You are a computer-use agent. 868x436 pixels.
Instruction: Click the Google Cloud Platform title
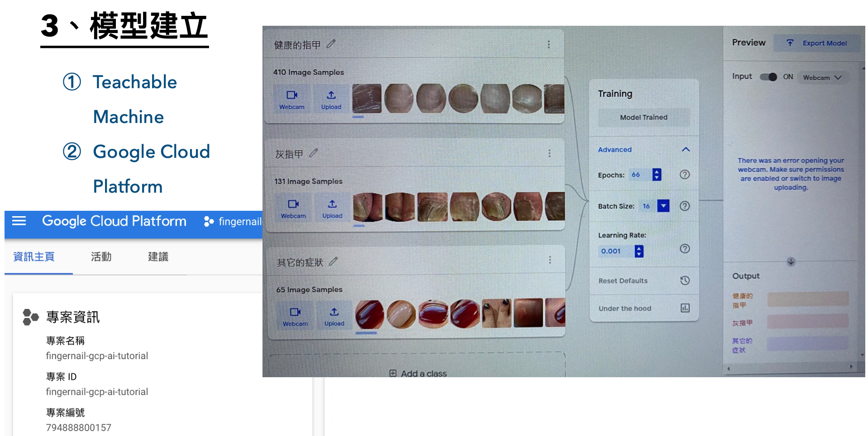(114, 221)
